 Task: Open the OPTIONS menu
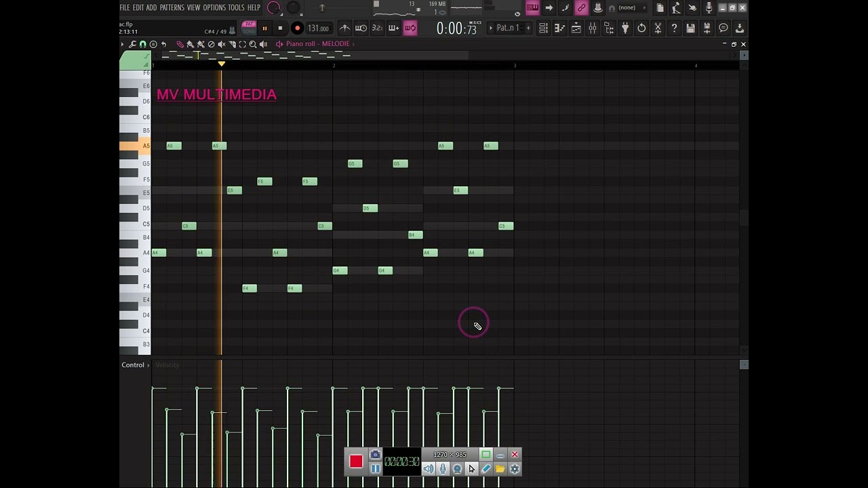(x=214, y=7)
